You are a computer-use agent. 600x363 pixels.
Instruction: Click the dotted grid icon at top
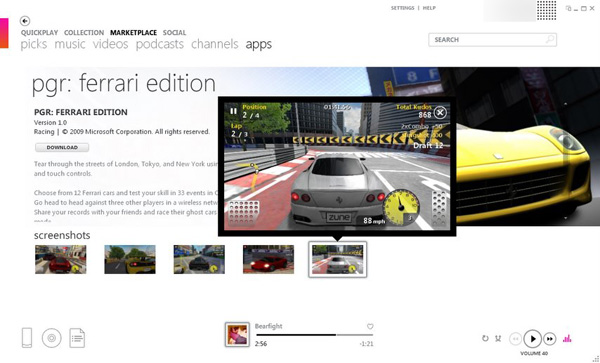[x=546, y=10]
